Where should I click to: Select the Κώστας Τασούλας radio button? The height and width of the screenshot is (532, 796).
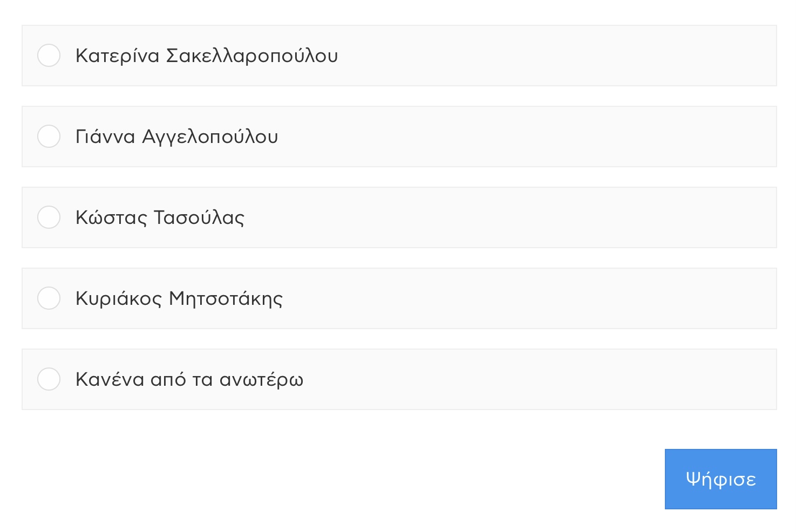click(x=49, y=217)
